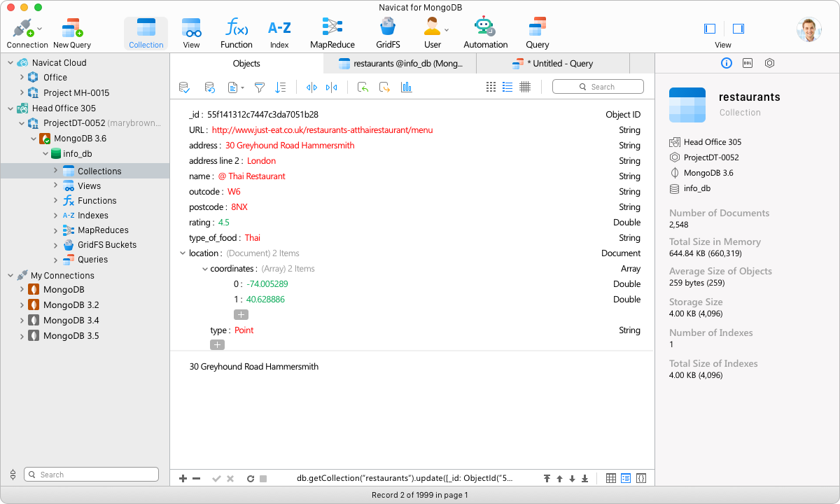Switch to small-grid view at top
Screen dimensions: 840x504
491,87
